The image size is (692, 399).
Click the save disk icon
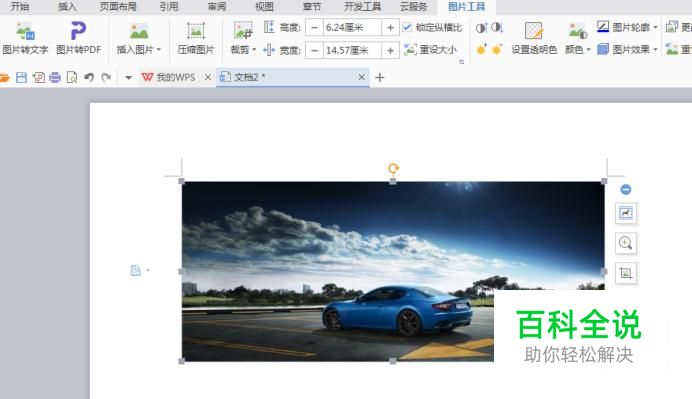pyautogui.click(x=21, y=78)
